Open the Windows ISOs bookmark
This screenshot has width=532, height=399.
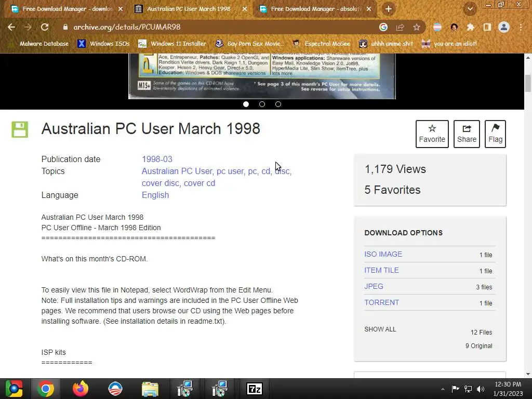[104, 44]
